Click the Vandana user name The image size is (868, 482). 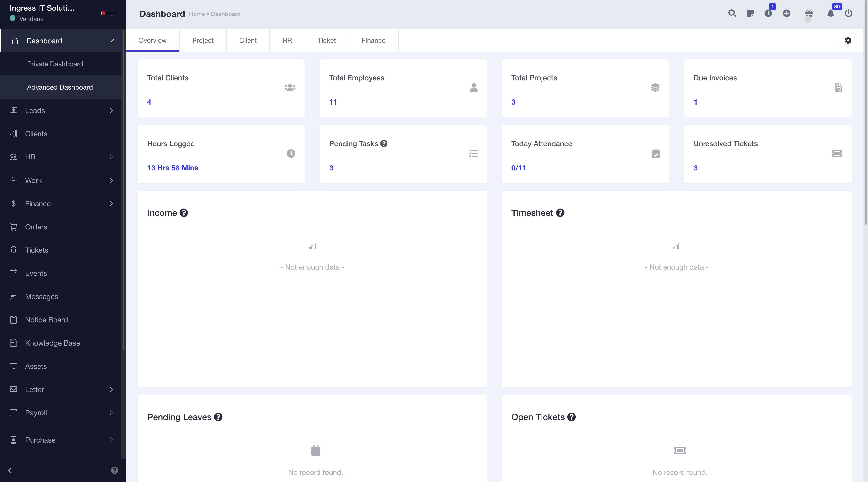(x=31, y=19)
